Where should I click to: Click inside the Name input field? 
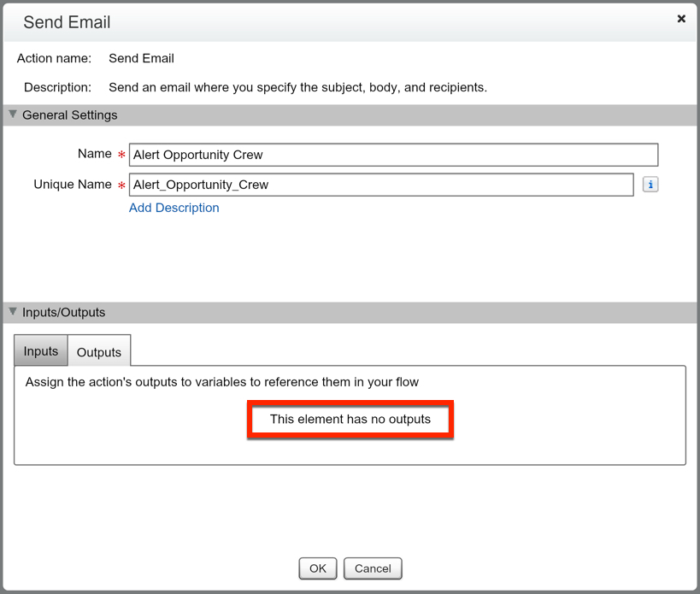[393, 155]
